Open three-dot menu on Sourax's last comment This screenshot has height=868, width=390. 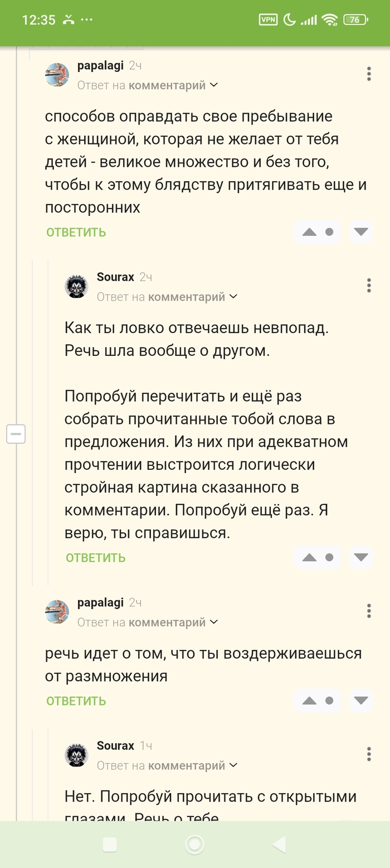369,754
